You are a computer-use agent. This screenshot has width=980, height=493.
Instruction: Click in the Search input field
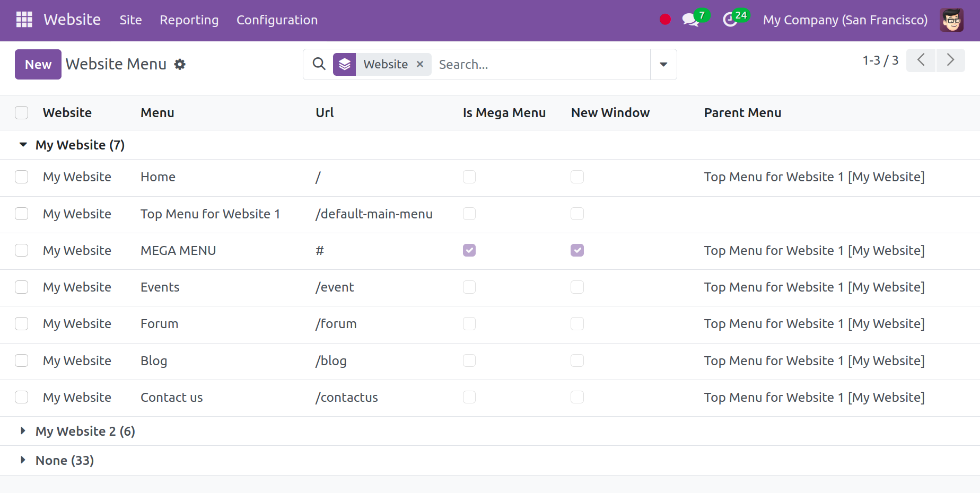click(x=541, y=64)
